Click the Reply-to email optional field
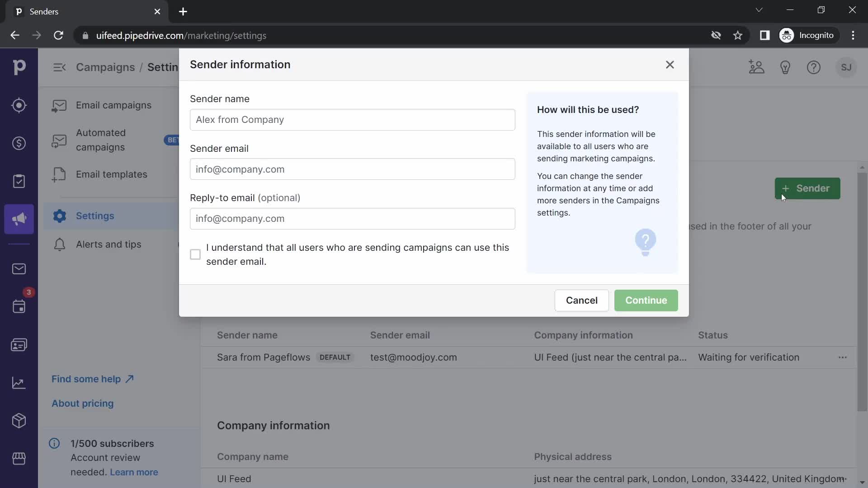This screenshot has height=488, width=868. pyautogui.click(x=352, y=219)
